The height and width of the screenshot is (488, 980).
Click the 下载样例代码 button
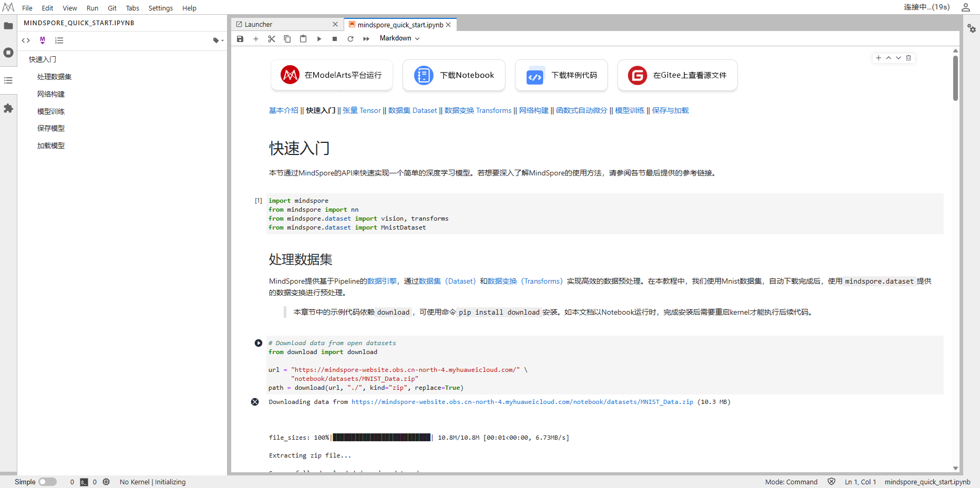562,75
